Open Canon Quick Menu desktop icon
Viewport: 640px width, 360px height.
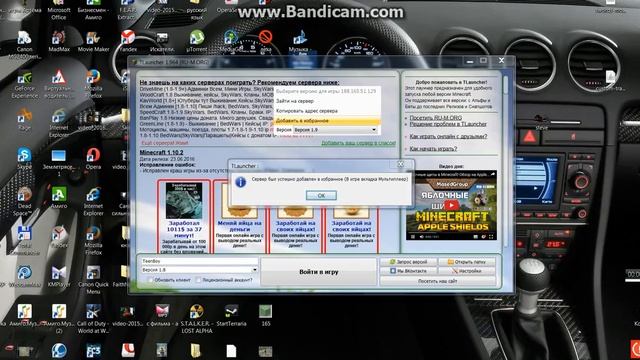click(x=93, y=280)
